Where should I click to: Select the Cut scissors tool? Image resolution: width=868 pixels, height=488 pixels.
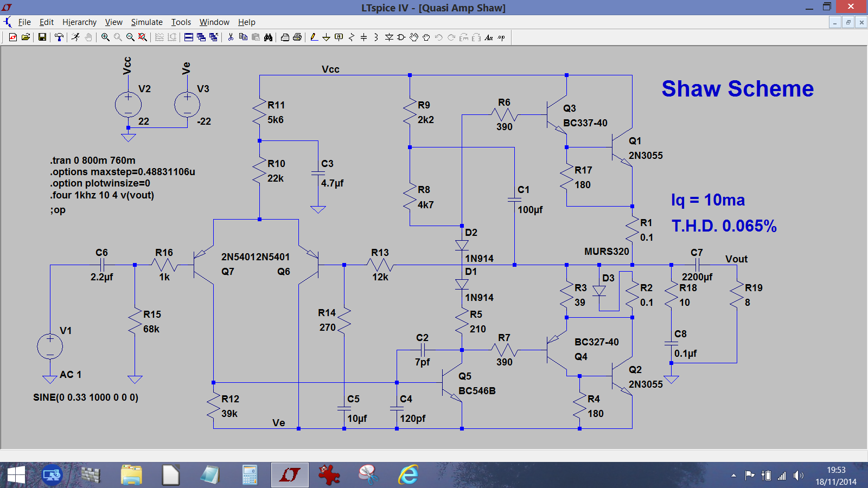tap(231, 37)
